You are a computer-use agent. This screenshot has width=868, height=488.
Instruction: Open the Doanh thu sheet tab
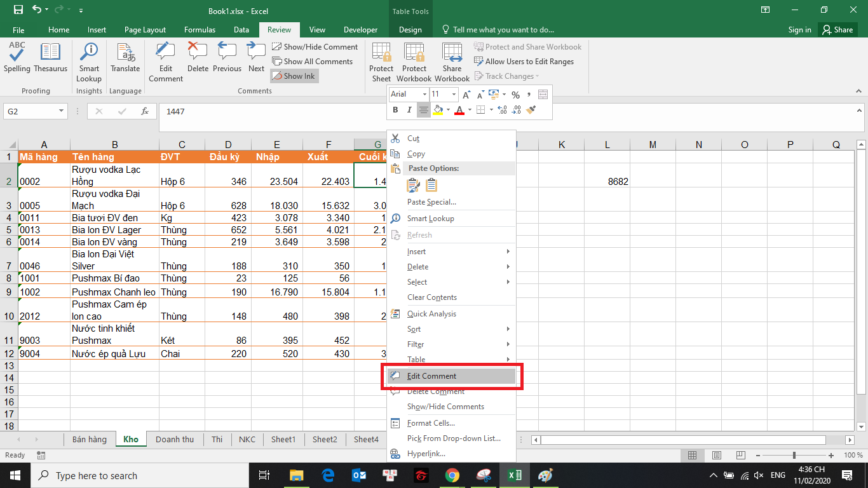175,439
